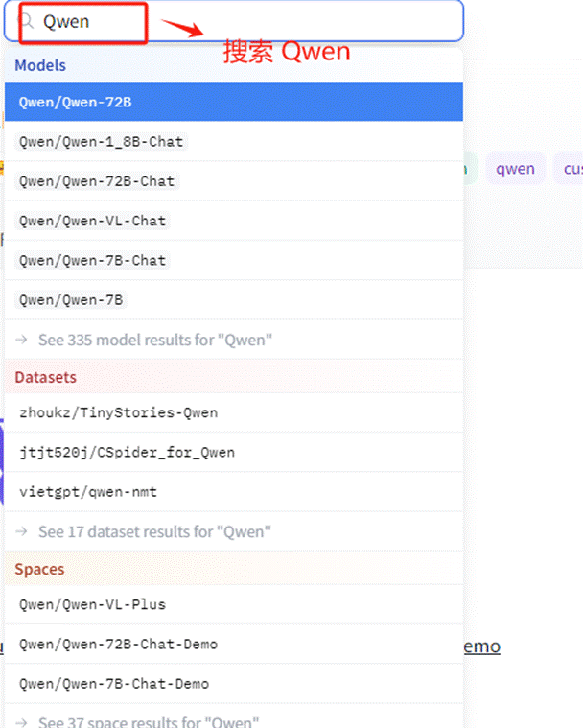Open the zhoukz/TinyStories-Qwen dataset
The height and width of the screenshot is (728, 583).
(118, 412)
